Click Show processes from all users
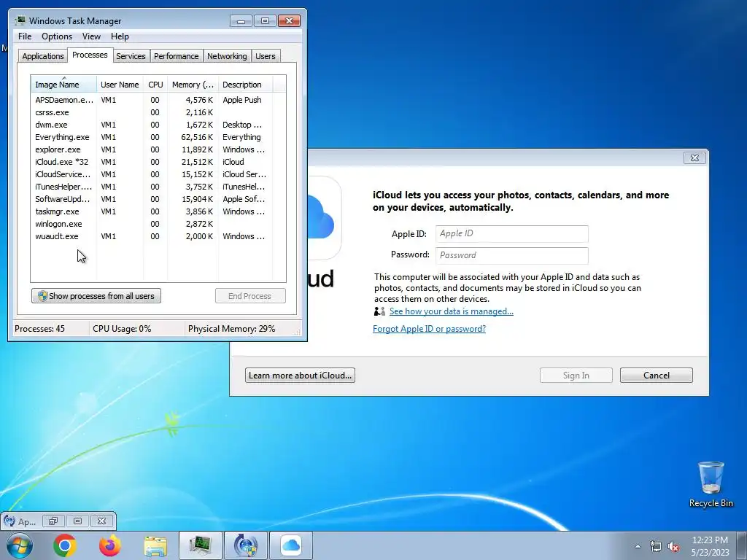This screenshot has width=747, height=560. [96, 296]
